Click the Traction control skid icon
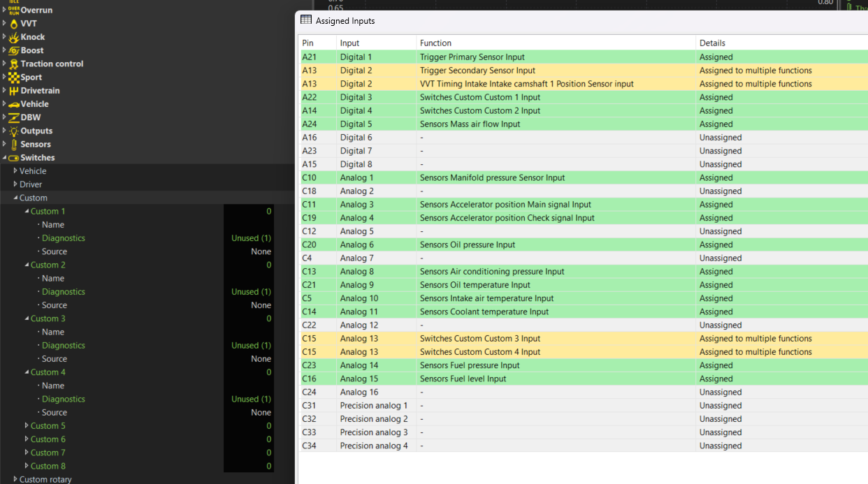This screenshot has height=484, width=868. (14, 64)
